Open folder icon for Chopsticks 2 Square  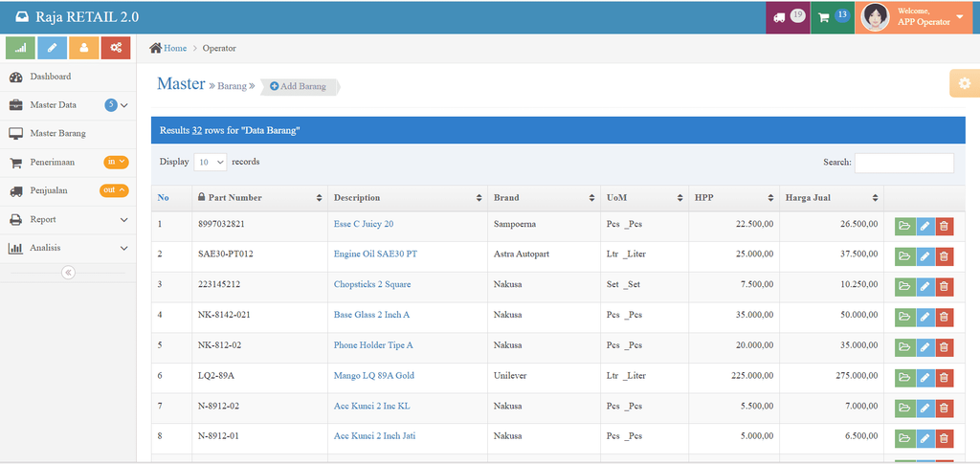[x=905, y=287]
